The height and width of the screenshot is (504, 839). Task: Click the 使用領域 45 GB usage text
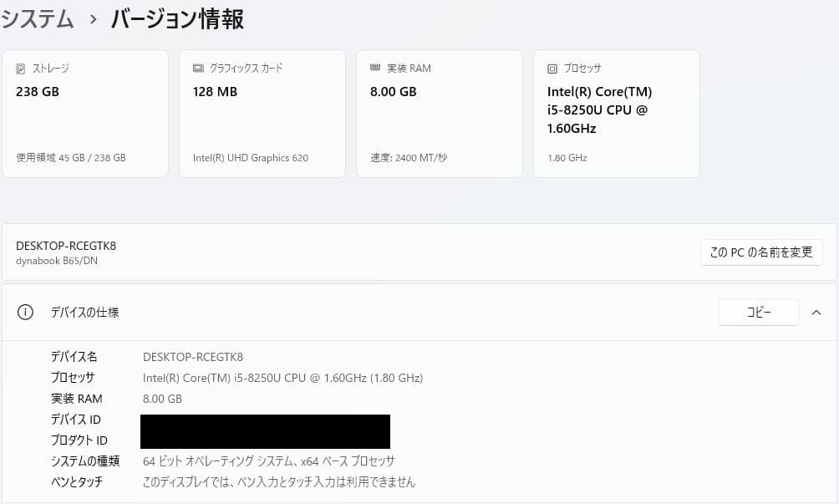coord(70,157)
